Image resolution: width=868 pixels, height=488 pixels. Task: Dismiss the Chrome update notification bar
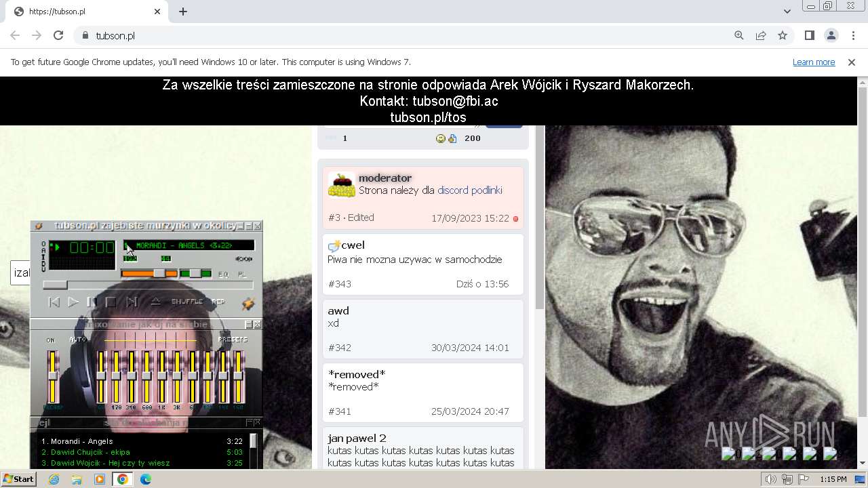(852, 62)
